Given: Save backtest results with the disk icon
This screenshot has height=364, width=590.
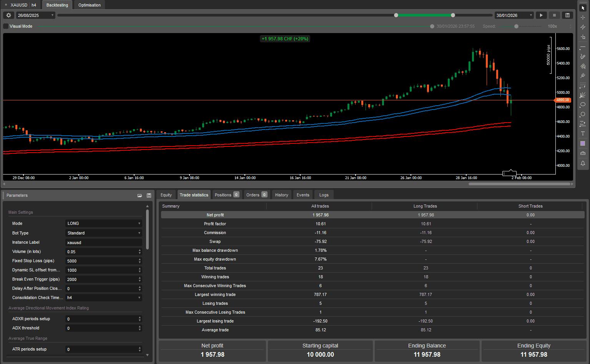Looking at the screenshot, I should (x=567, y=15).
